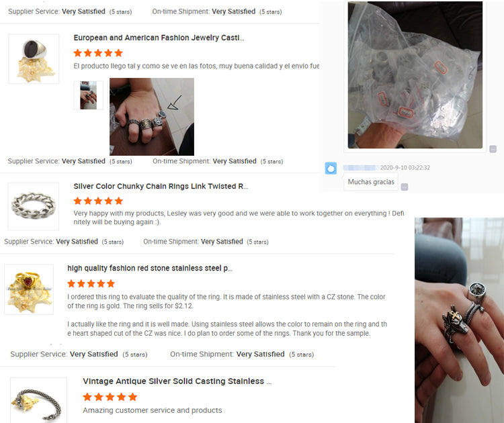This screenshot has height=423, width=504.
Task: View the enlarged review photo of hand wearing rings
Action: [152, 117]
